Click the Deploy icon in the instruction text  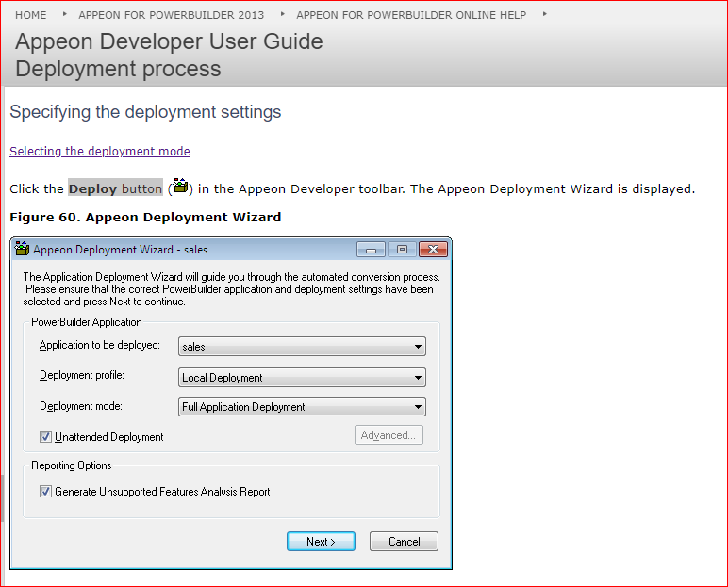[180, 188]
